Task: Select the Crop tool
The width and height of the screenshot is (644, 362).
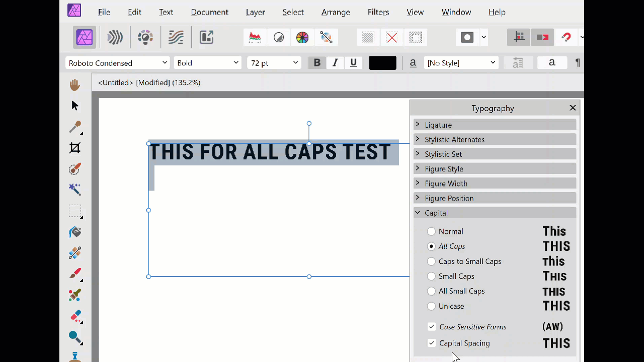Action: pos(74,147)
